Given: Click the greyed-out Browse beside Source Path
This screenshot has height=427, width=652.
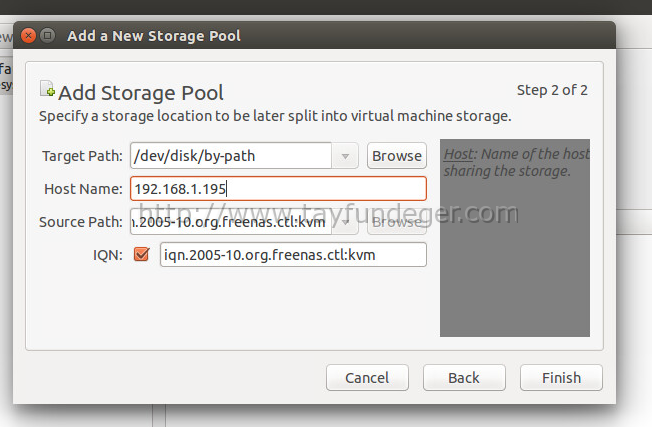Looking at the screenshot, I should (397, 222).
